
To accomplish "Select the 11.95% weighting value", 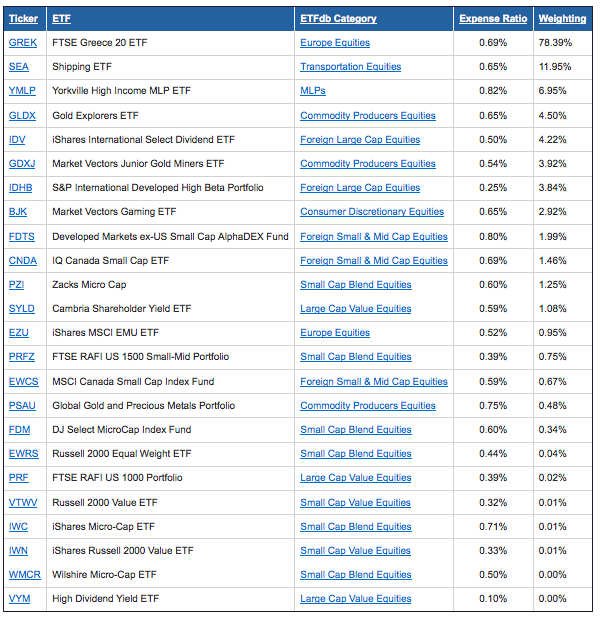I will click(555, 67).
